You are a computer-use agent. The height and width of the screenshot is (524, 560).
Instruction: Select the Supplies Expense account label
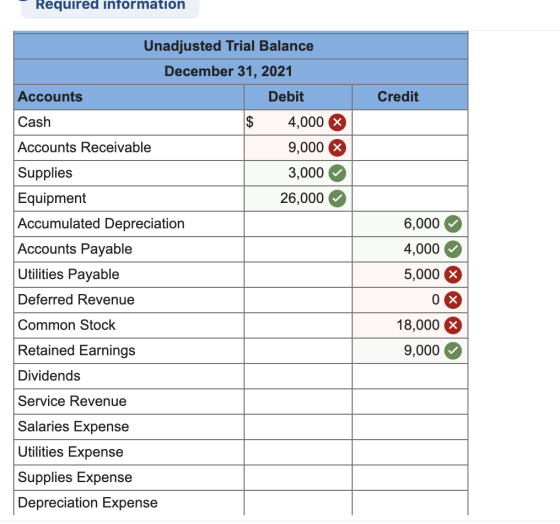pyautogui.click(x=75, y=477)
